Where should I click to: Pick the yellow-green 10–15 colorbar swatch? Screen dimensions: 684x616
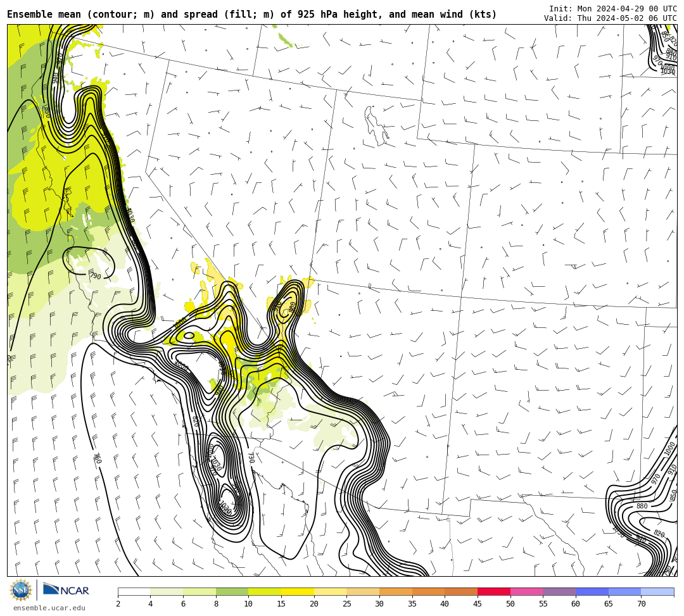[x=265, y=591]
